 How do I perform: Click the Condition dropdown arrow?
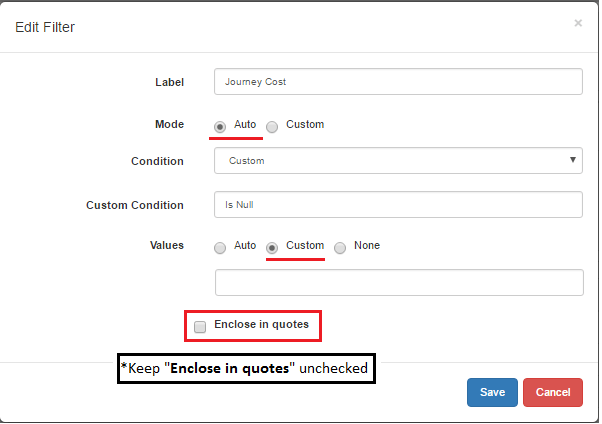click(x=572, y=160)
